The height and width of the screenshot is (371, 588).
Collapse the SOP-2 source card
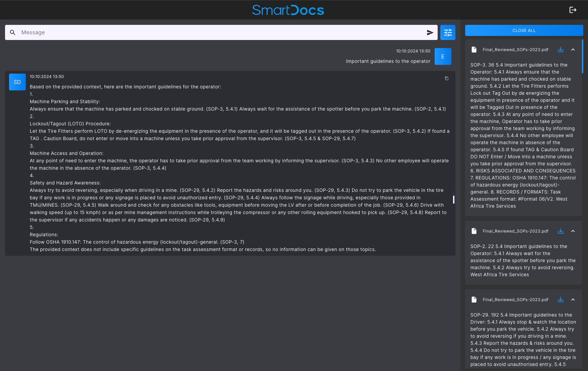573,231
